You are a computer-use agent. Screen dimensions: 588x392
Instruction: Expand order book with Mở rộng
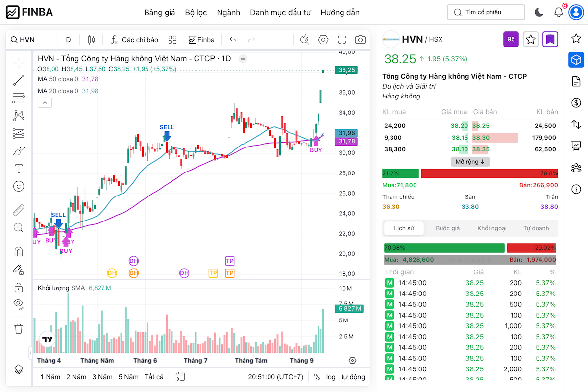pyautogui.click(x=470, y=162)
